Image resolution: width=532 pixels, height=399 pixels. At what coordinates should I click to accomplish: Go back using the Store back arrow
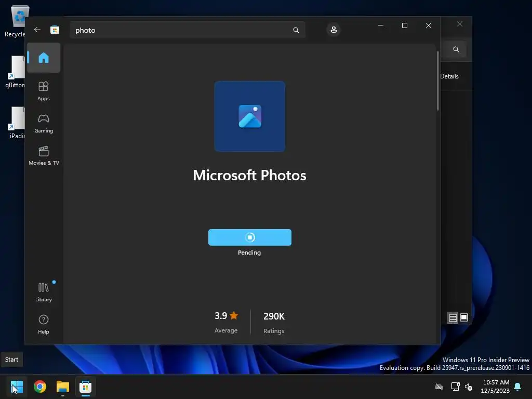37,30
